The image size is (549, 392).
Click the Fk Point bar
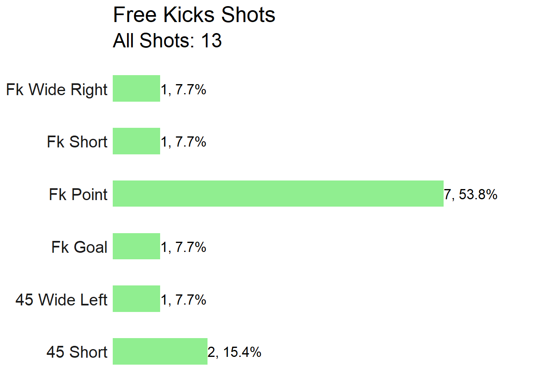click(278, 194)
